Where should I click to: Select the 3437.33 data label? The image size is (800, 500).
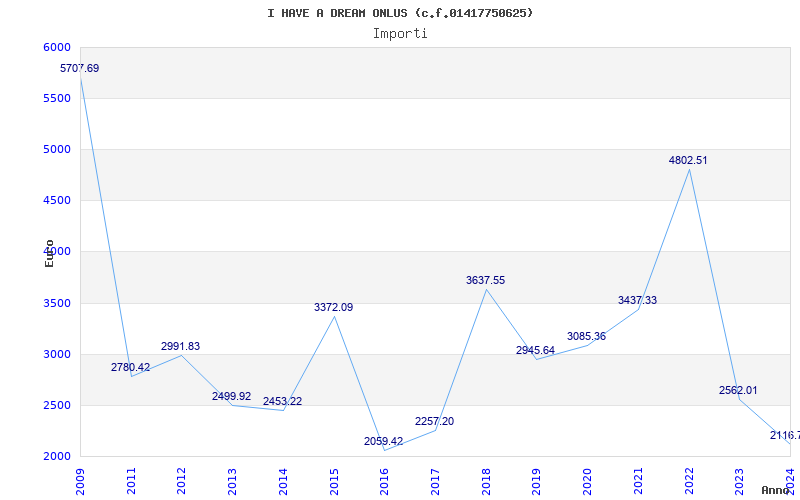pos(638,301)
